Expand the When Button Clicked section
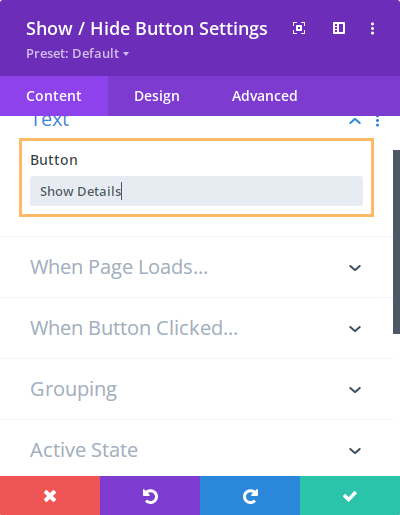This screenshot has height=515, width=400. (196, 328)
